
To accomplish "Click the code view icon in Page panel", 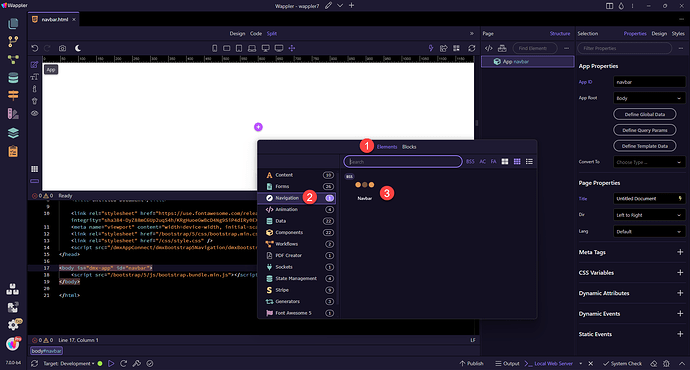I will [x=488, y=48].
